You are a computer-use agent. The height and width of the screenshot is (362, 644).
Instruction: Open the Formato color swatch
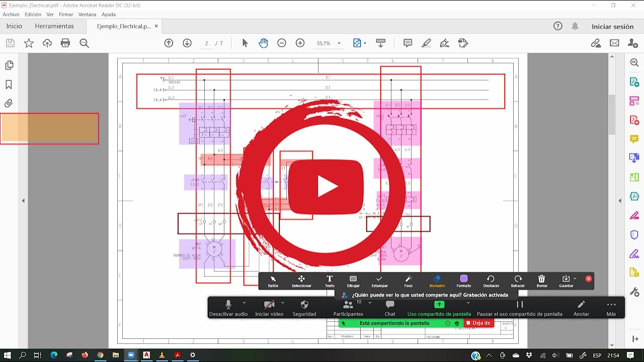(x=464, y=281)
